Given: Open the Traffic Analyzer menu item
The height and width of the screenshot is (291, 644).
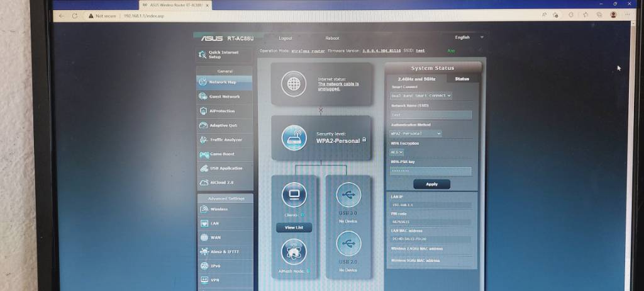Looking at the screenshot, I should click(225, 140).
